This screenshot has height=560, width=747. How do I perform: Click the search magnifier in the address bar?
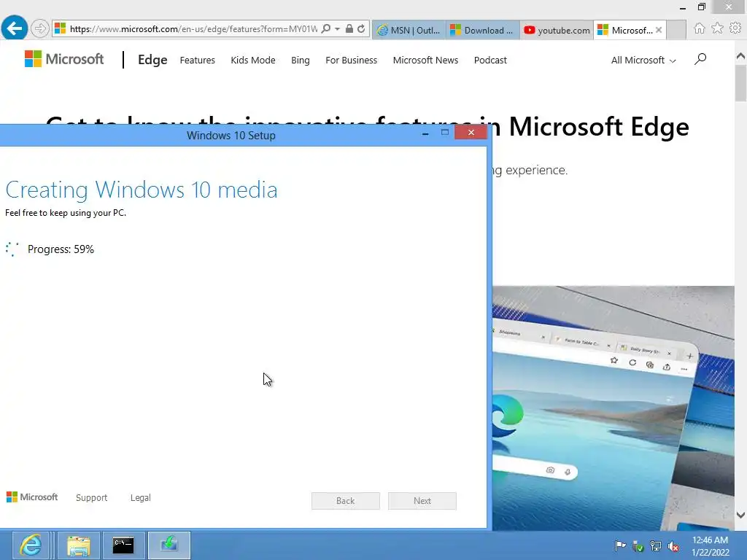pos(326,29)
